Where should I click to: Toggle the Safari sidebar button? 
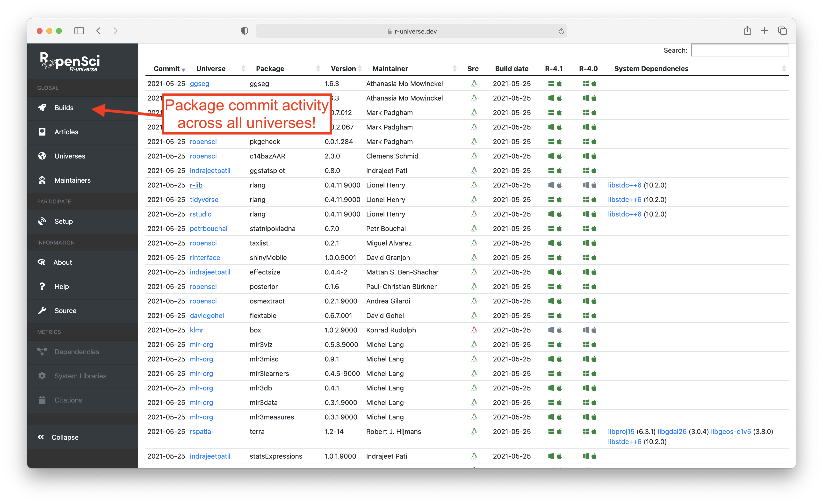coord(79,31)
